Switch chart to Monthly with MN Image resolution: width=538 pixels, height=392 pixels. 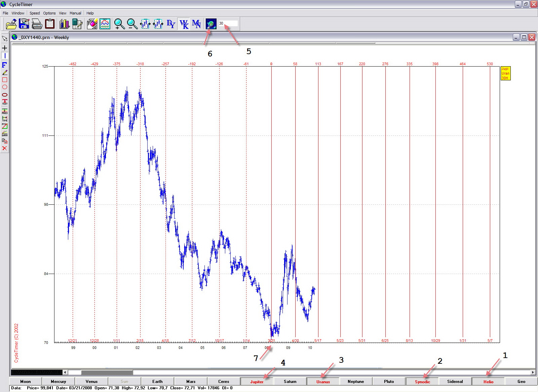[196, 24]
